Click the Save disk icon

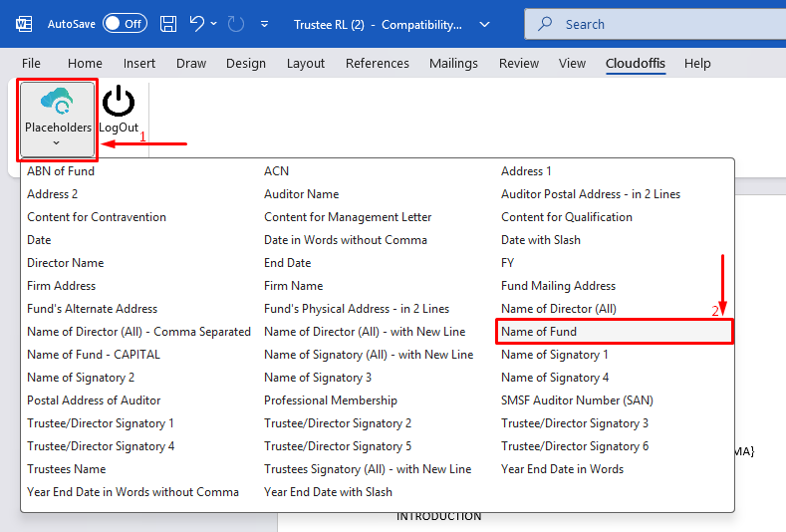pyautogui.click(x=168, y=24)
